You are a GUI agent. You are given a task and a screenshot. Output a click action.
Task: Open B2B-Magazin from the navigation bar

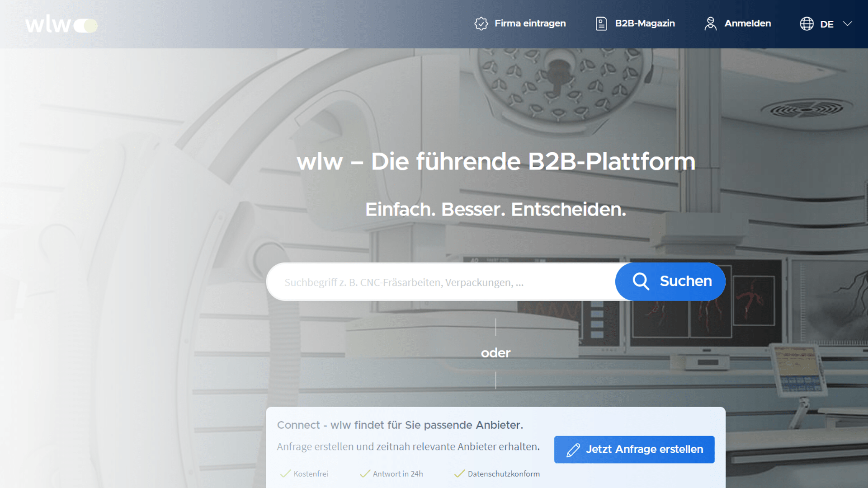click(645, 23)
